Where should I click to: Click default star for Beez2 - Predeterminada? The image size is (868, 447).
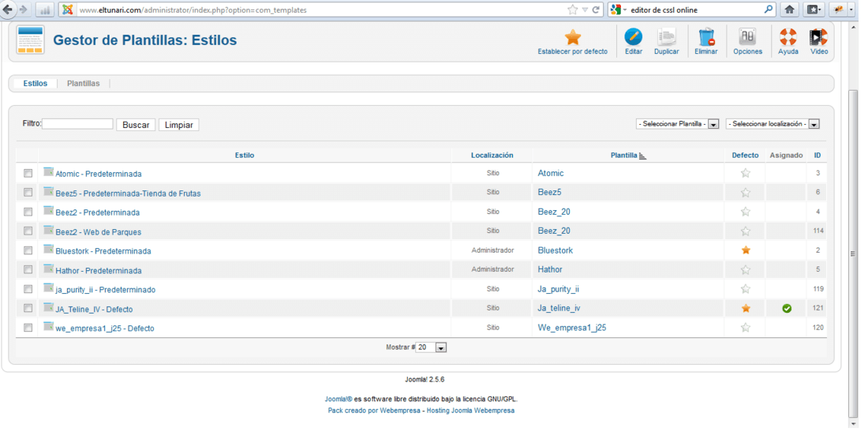746,212
